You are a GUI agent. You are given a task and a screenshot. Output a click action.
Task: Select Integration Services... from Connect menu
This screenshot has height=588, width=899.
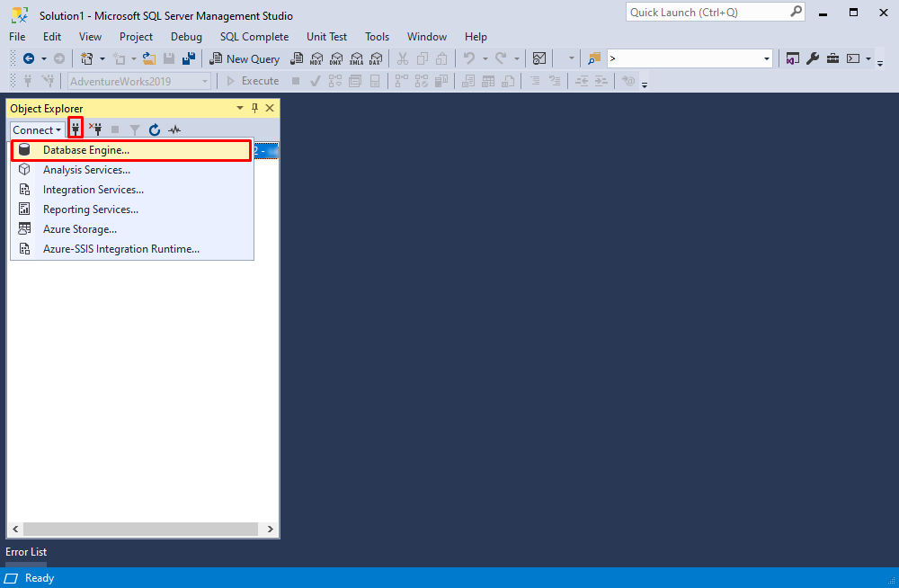pyautogui.click(x=132, y=190)
